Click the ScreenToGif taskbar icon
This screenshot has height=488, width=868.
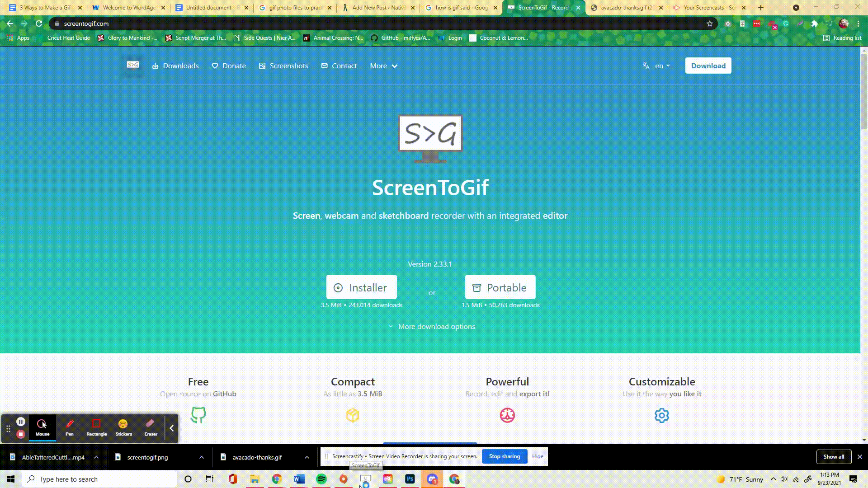366,479
